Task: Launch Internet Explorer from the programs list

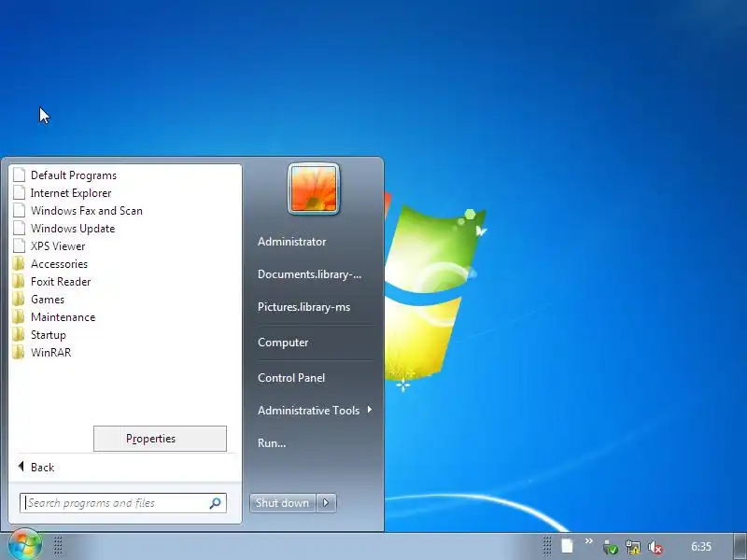Action: coord(71,193)
